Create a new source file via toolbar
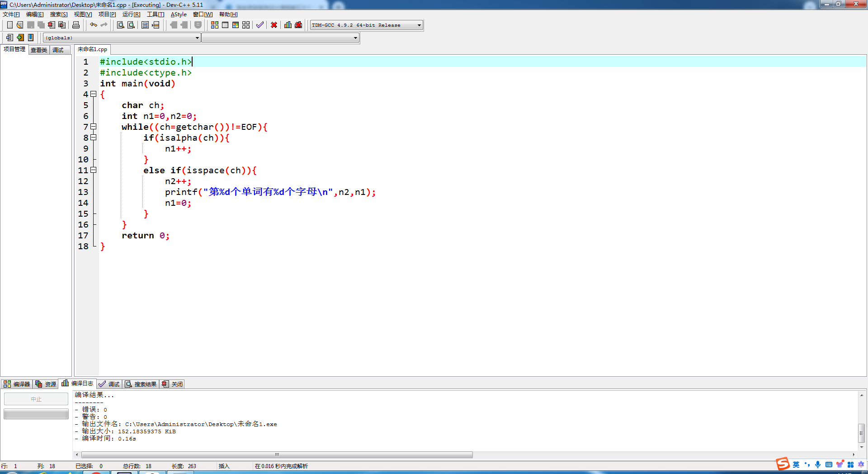 (9, 25)
